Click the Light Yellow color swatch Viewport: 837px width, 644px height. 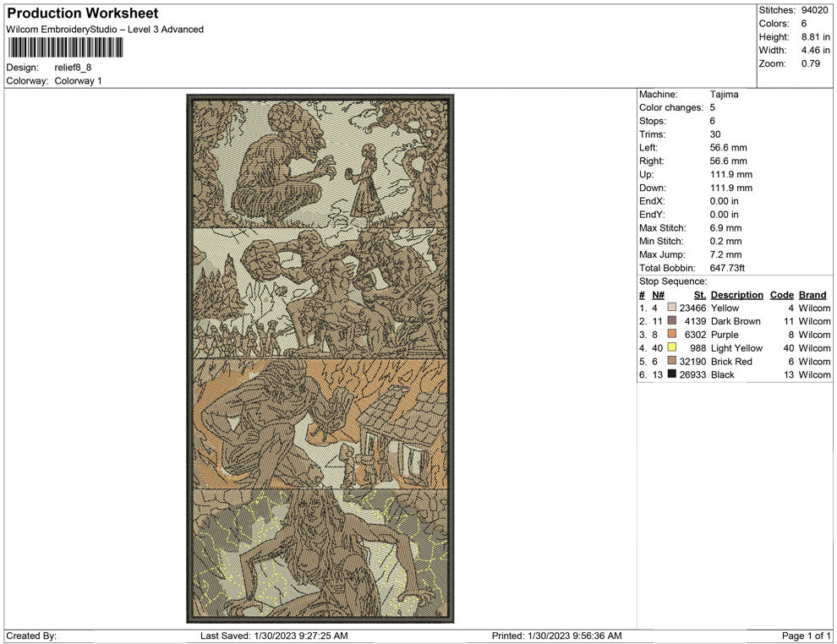pos(672,347)
